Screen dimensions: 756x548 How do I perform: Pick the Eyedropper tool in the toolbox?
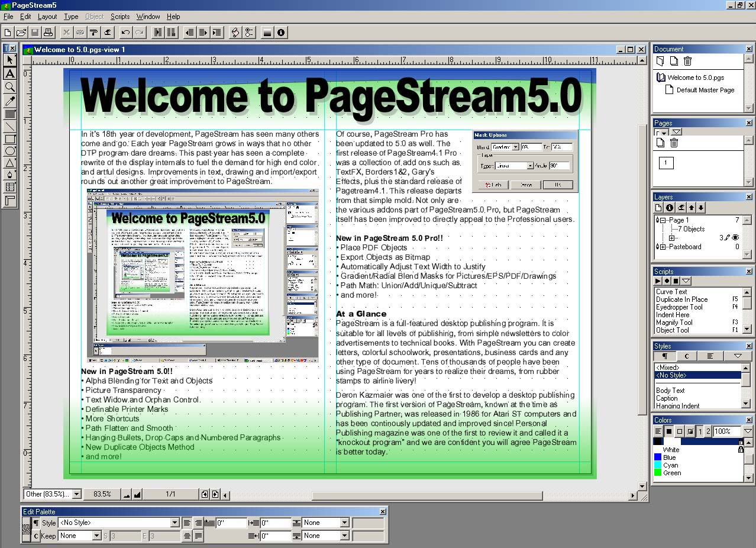coord(9,101)
